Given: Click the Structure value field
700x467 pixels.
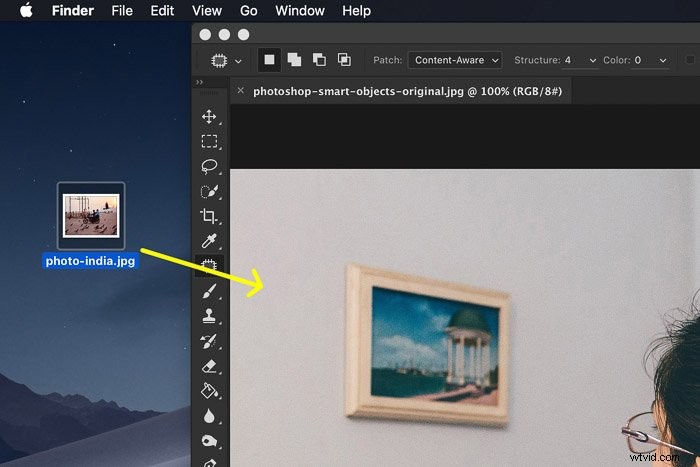Looking at the screenshot, I should click(574, 60).
